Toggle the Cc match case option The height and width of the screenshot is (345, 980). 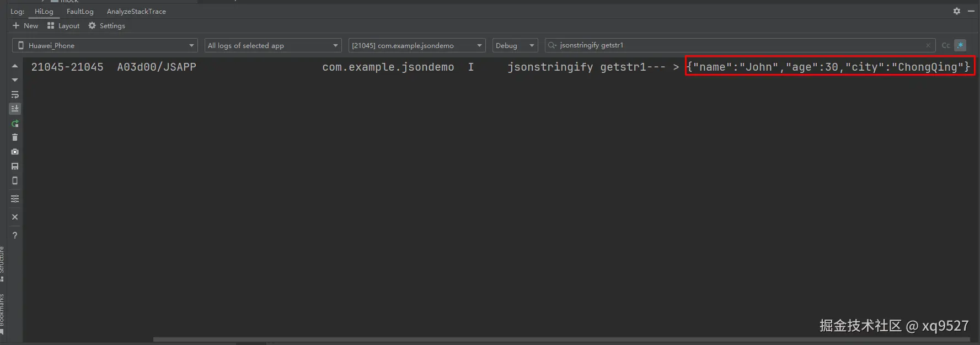pyautogui.click(x=946, y=45)
